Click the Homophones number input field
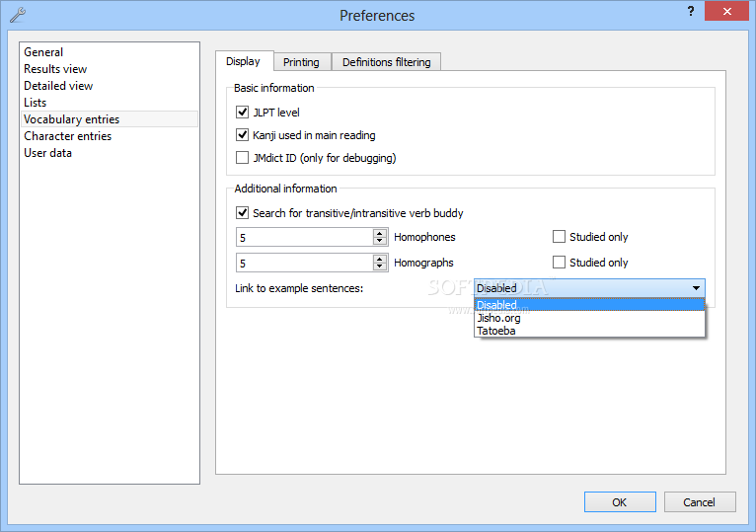The width and height of the screenshot is (756, 532). tap(304, 237)
